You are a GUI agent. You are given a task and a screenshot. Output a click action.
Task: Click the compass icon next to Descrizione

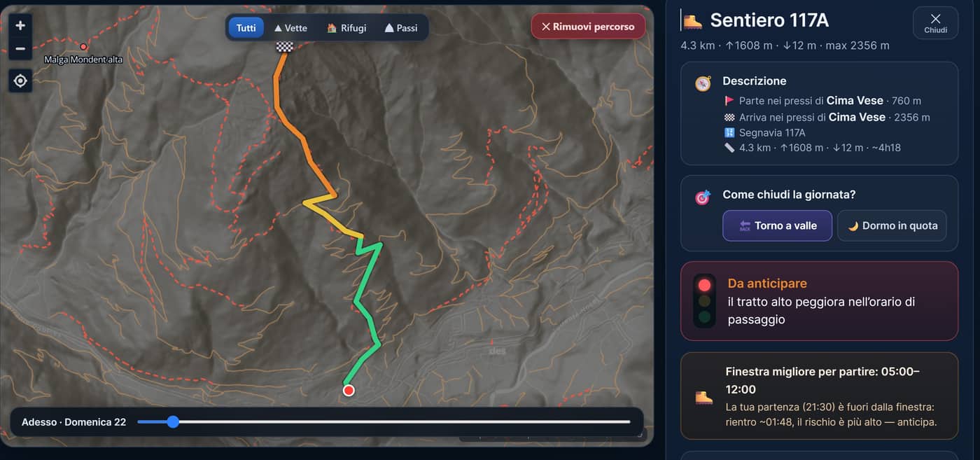click(x=703, y=83)
